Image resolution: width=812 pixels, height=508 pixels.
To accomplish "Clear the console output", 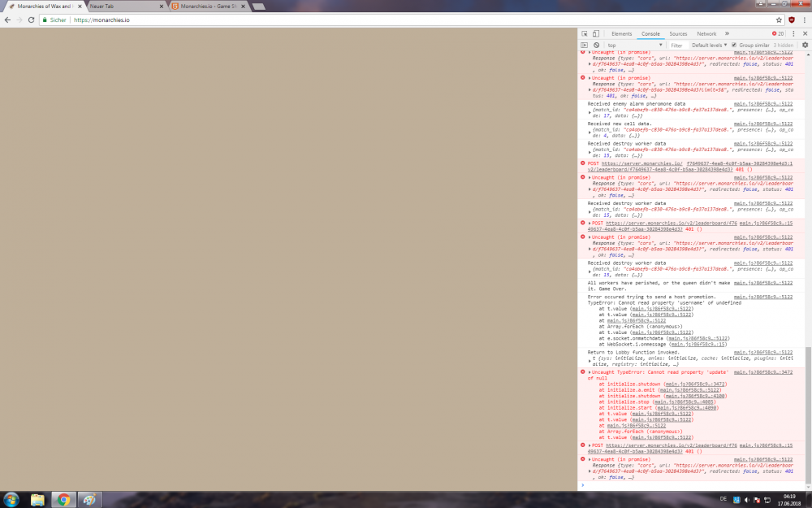I will tap(597, 45).
